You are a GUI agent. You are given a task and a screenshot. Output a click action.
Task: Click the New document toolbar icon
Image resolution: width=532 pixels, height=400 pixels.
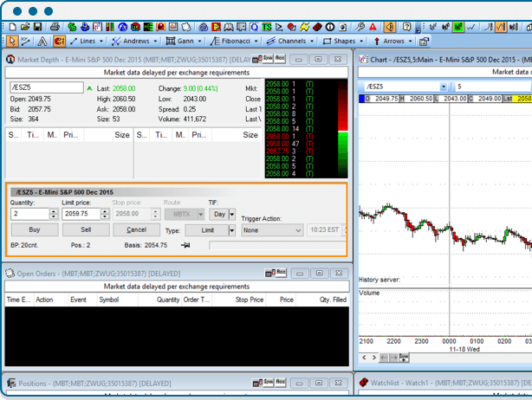pos(12,27)
